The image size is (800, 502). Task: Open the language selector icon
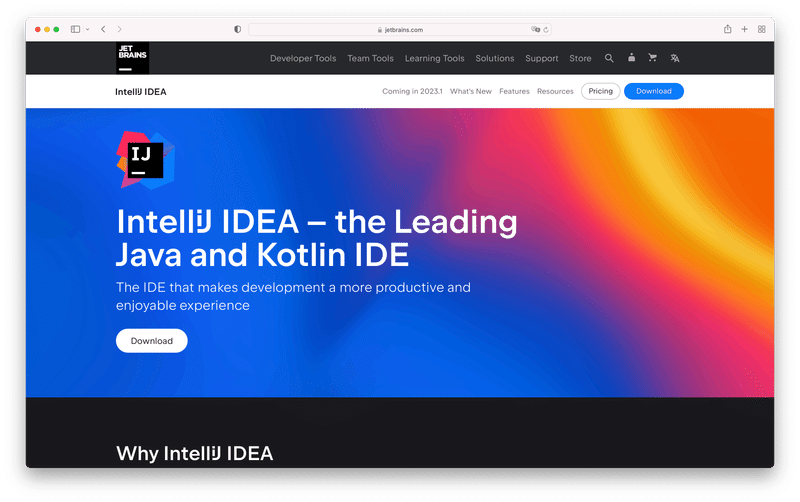pyautogui.click(x=675, y=58)
